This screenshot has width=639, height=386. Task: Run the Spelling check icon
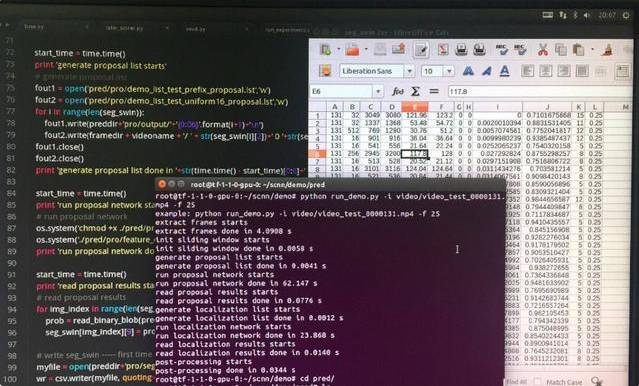click(x=502, y=50)
